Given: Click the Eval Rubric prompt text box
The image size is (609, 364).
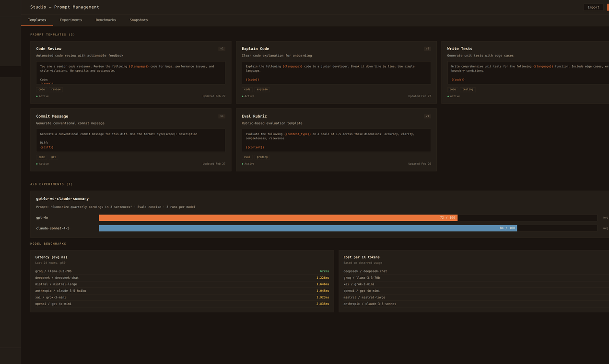Looking at the screenshot, I should tap(336, 140).
